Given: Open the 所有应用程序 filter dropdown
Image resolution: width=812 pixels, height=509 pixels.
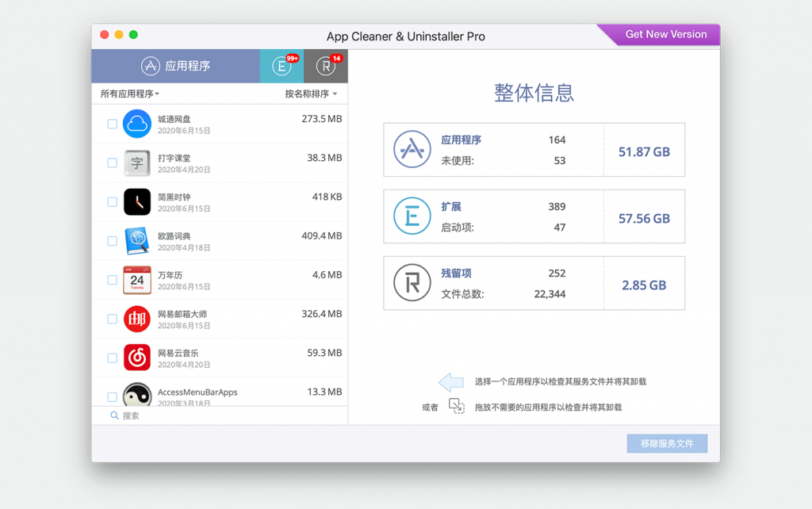Looking at the screenshot, I should click(129, 94).
